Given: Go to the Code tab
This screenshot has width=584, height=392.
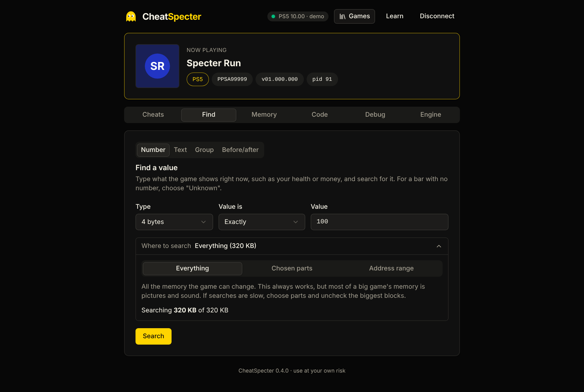Looking at the screenshot, I should click(320, 115).
